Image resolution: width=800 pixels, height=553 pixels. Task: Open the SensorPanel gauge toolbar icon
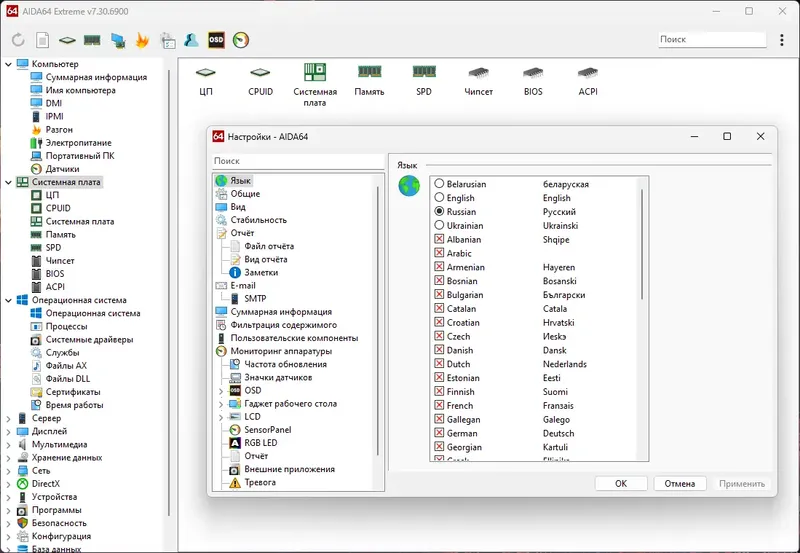tap(241, 40)
